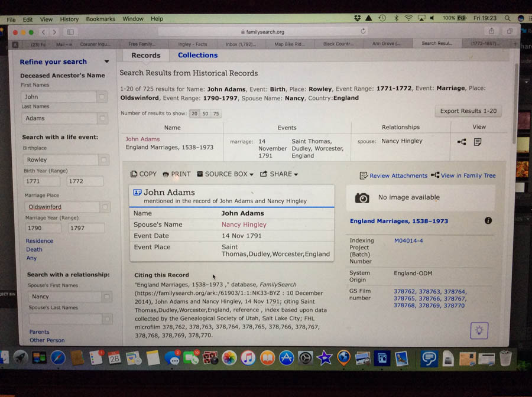This screenshot has height=397, width=532.
Task: Show 50 results per page
Action: click(205, 113)
